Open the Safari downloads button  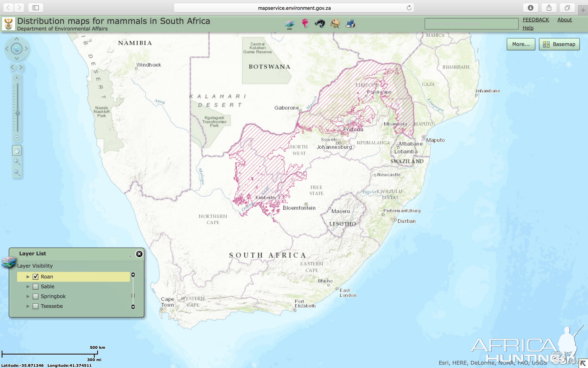[530, 8]
